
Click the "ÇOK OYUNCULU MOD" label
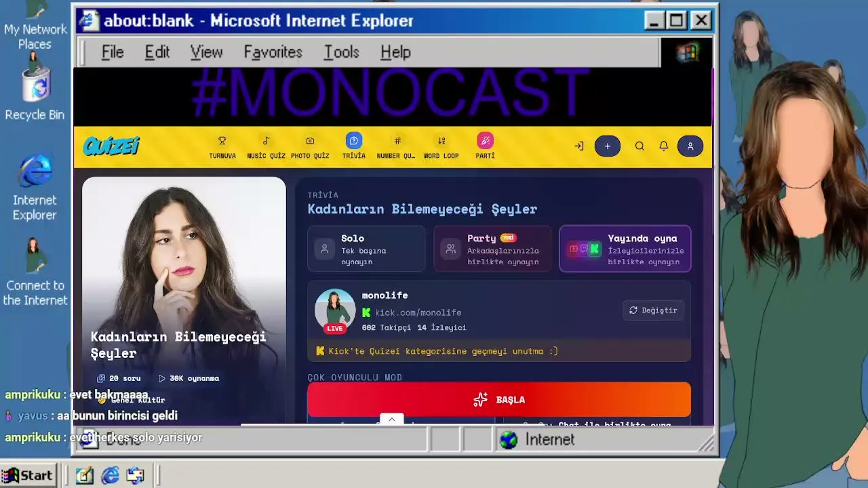click(355, 378)
